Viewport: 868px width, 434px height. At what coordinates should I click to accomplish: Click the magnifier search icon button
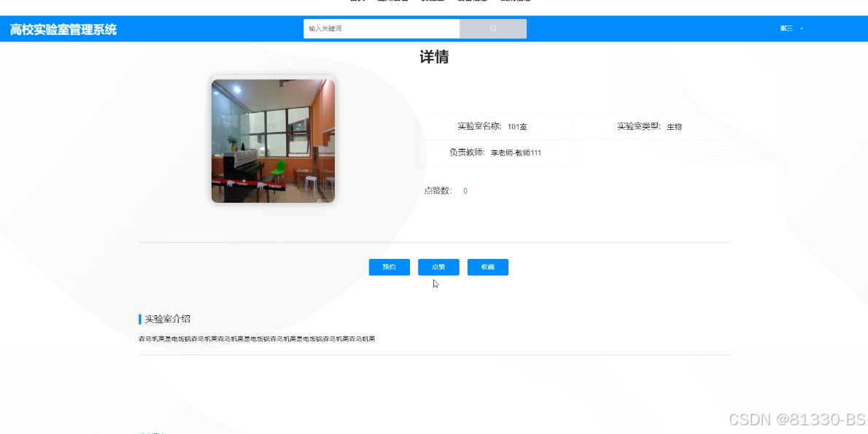point(492,28)
